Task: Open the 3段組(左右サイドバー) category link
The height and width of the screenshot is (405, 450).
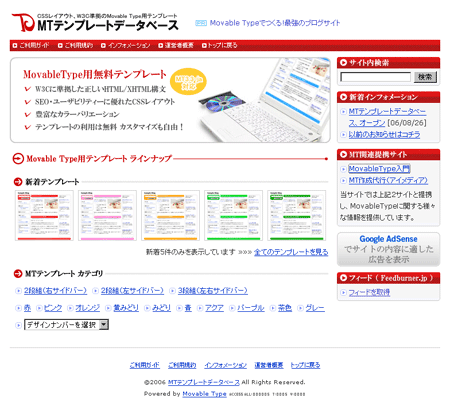Action: click(213, 291)
